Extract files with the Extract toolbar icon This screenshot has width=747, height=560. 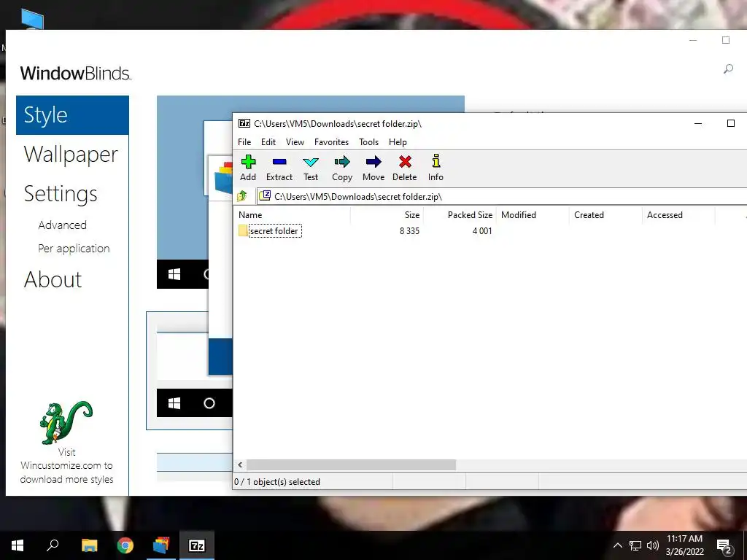279,168
